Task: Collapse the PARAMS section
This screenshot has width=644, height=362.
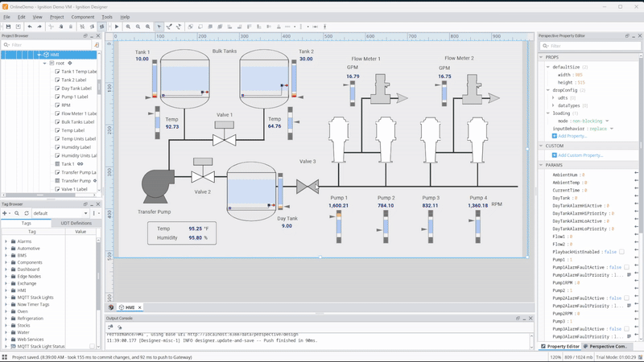Action: pos(541,165)
